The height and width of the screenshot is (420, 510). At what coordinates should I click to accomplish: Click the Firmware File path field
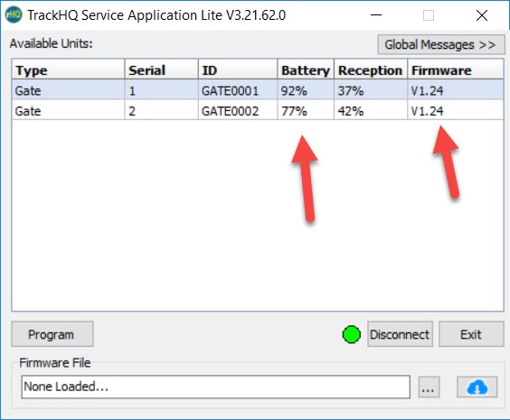click(x=215, y=387)
